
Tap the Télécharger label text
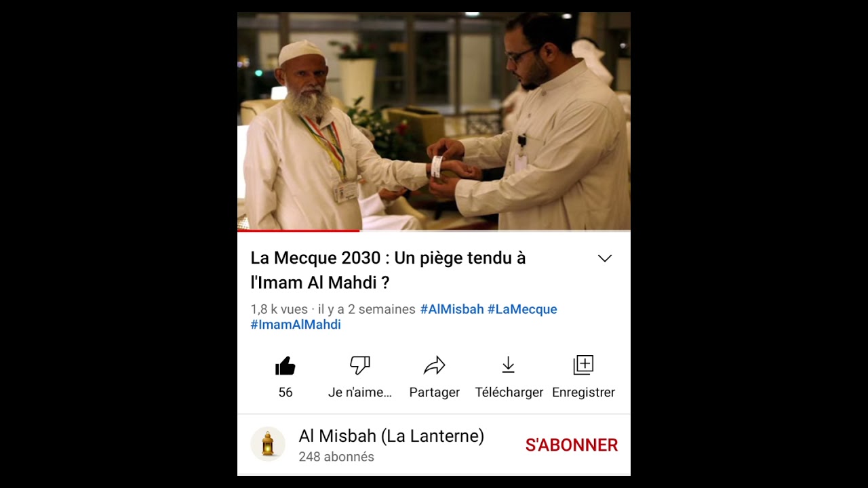(x=509, y=392)
